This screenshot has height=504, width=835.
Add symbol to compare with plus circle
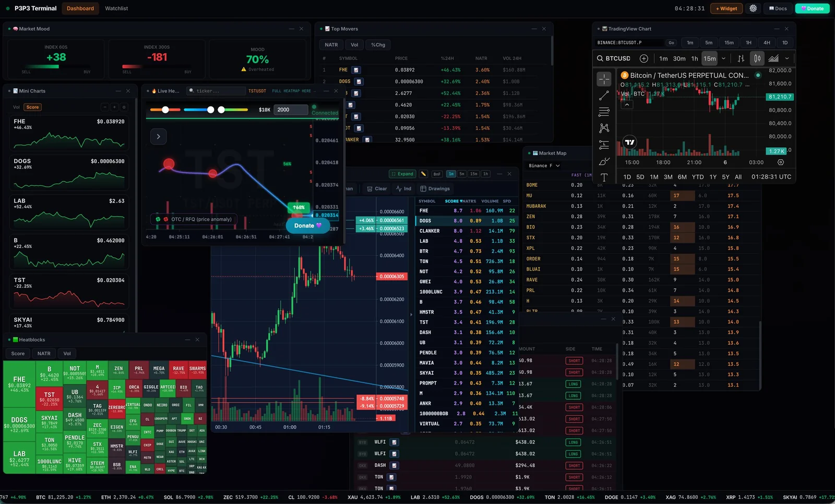(644, 58)
